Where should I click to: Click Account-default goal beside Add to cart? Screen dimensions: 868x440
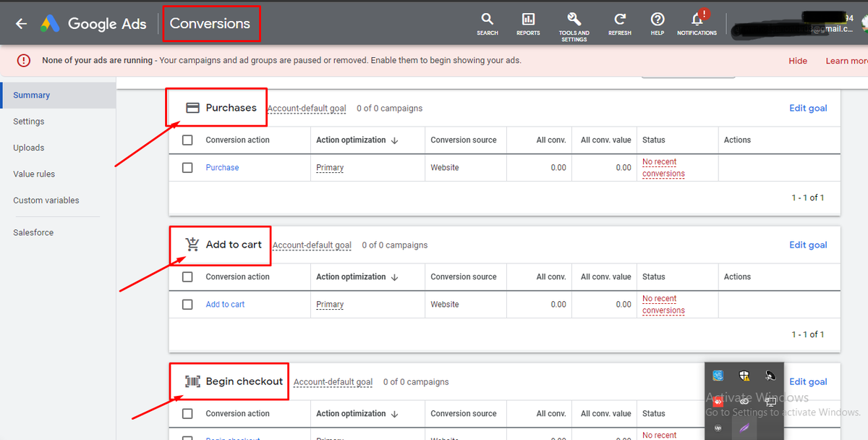pos(312,245)
